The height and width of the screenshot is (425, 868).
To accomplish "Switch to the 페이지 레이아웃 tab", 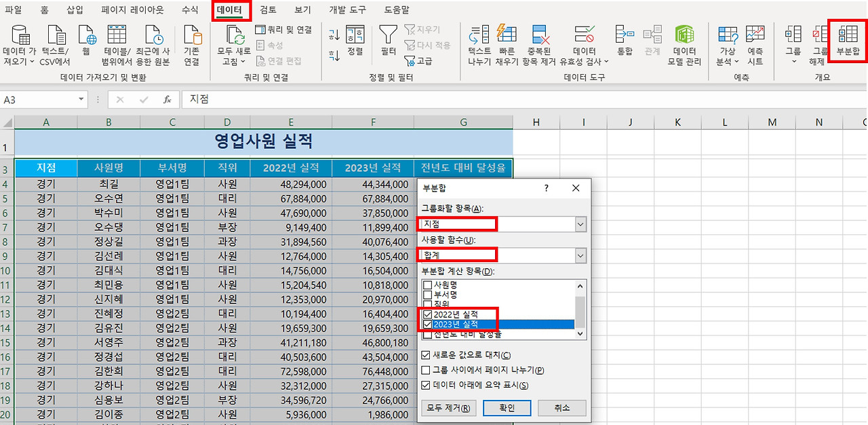I will 132,10.
